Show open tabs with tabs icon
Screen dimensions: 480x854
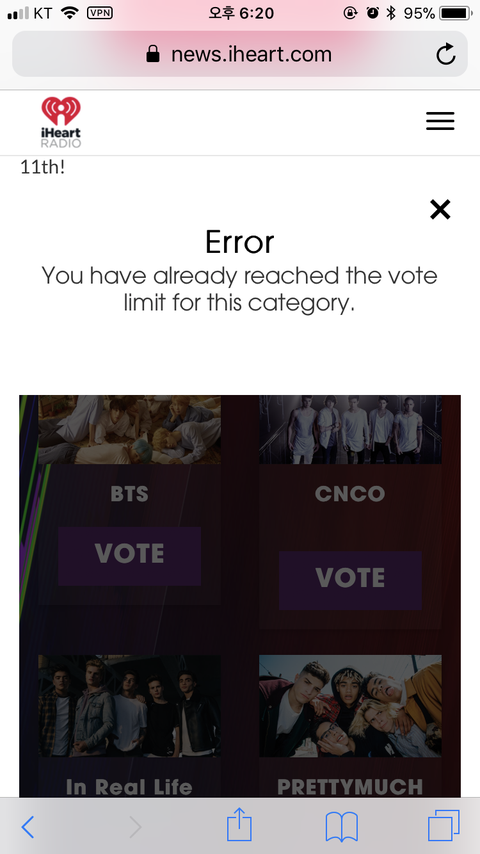click(x=443, y=825)
